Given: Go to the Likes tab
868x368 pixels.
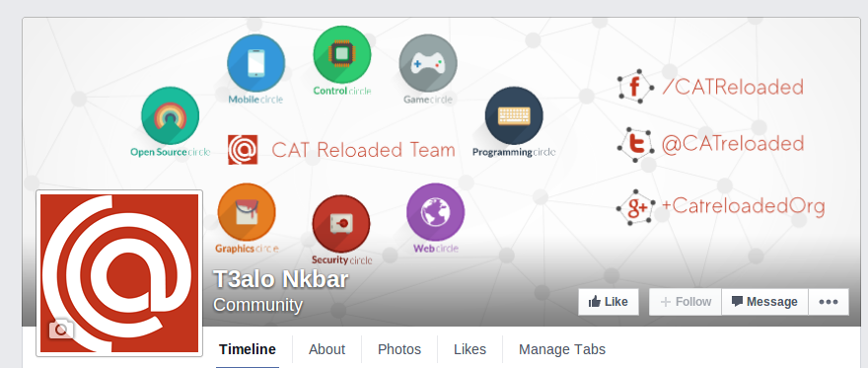Looking at the screenshot, I should [470, 349].
